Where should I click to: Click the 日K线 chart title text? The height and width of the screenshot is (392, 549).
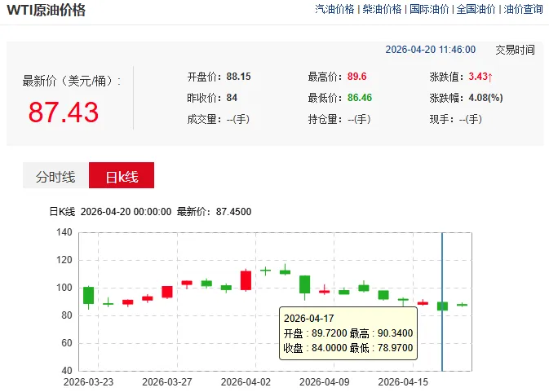[62, 212]
